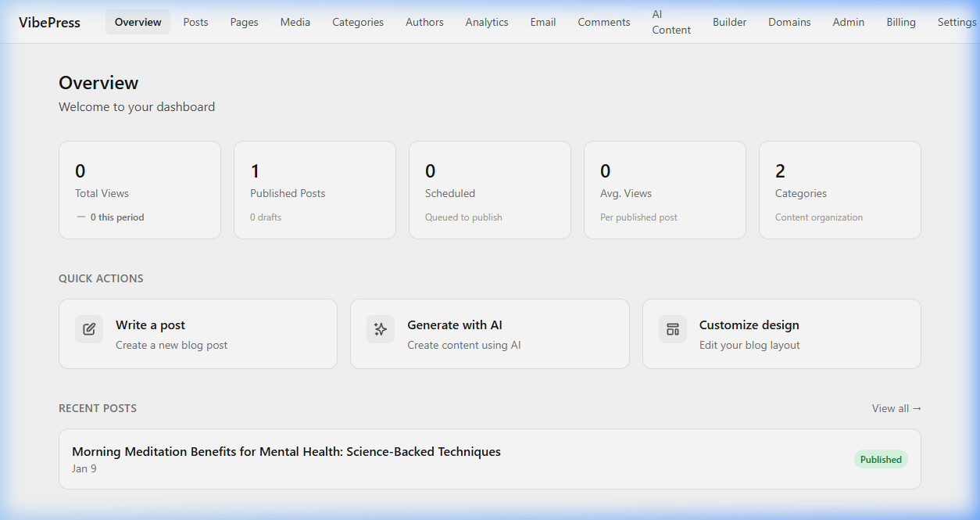Select the Published Posts stat card

pyautogui.click(x=314, y=189)
